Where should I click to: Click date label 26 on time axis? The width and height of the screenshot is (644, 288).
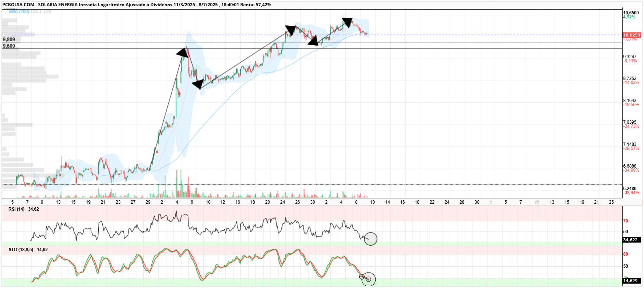pyautogui.click(x=298, y=202)
